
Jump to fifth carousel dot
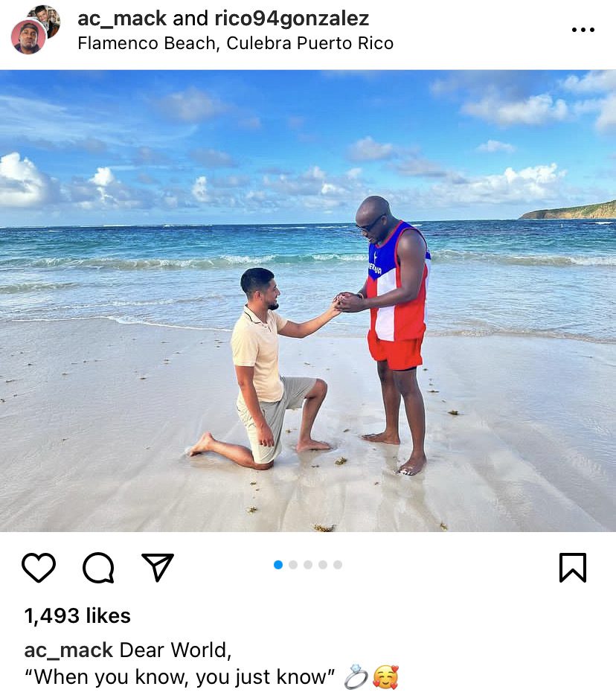coord(338,565)
